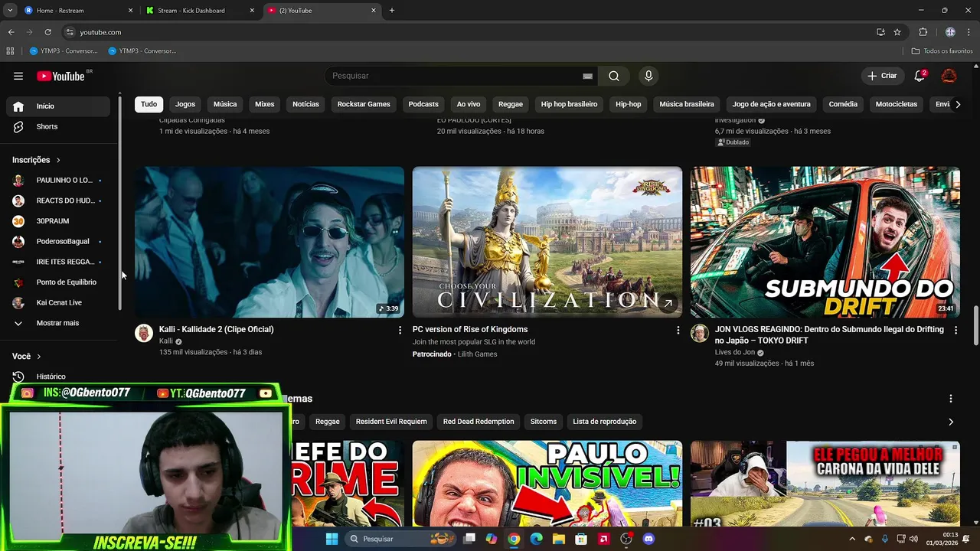
Task: Open the Shorts sidebar item
Action: 58,126
